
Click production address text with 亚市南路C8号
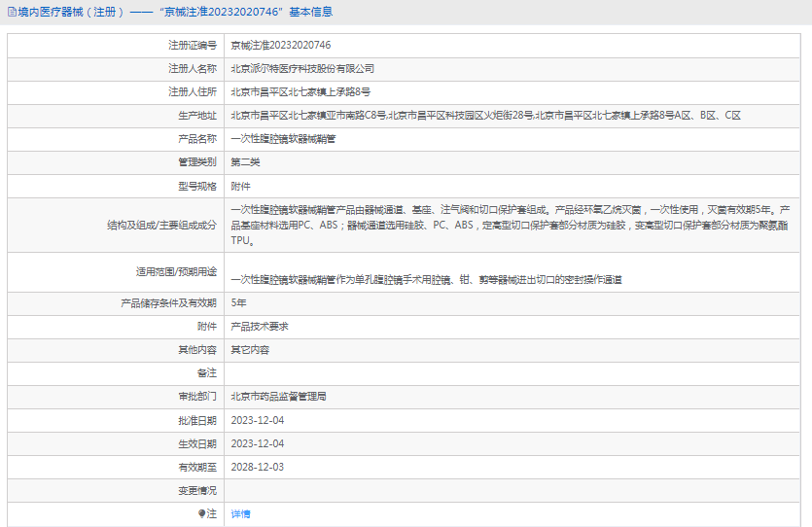(x=486, y=116)
